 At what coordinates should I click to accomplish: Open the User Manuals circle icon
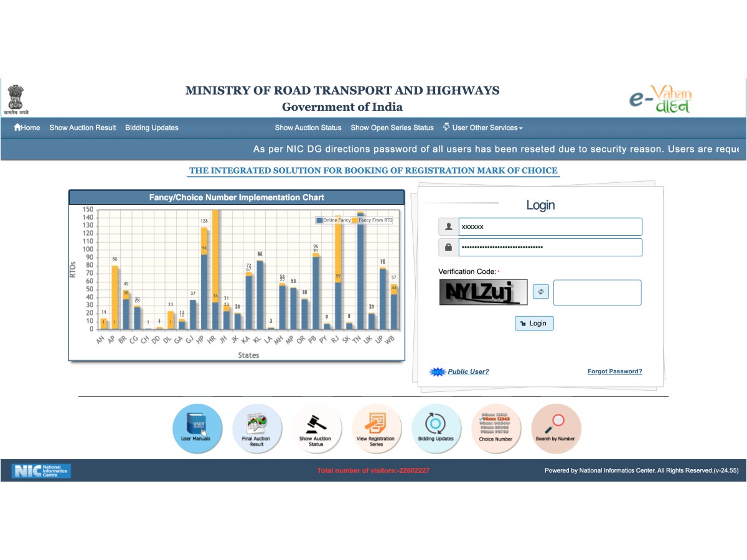pos(197,428)
